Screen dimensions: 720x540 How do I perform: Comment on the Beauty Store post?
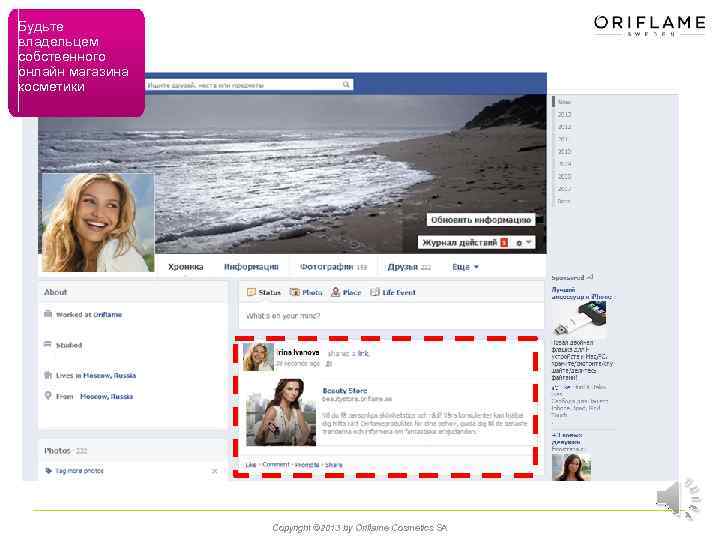(x=276, y=465)
